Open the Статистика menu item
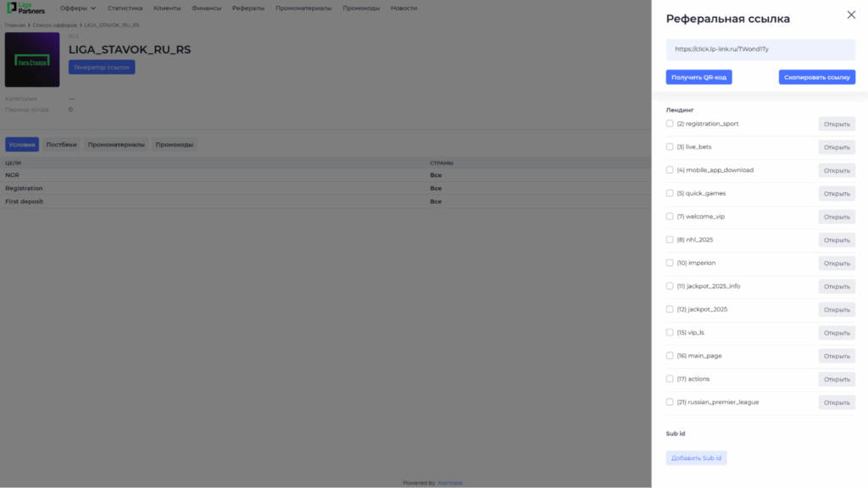 tap(125, 8)
